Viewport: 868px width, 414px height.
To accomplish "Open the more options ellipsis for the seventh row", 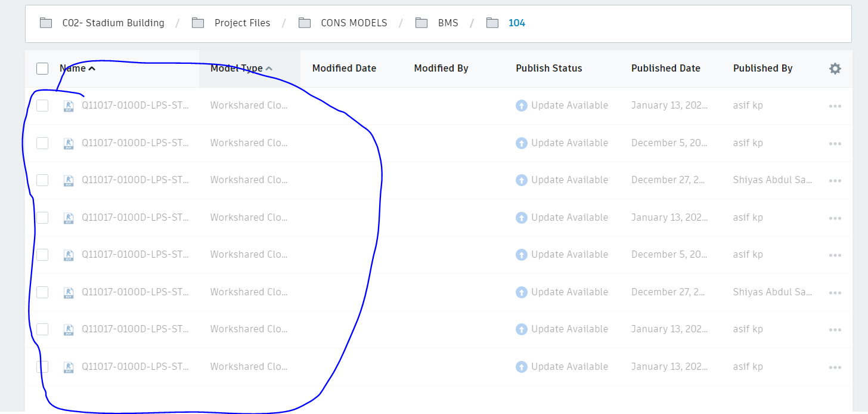I will coord(835,330).
